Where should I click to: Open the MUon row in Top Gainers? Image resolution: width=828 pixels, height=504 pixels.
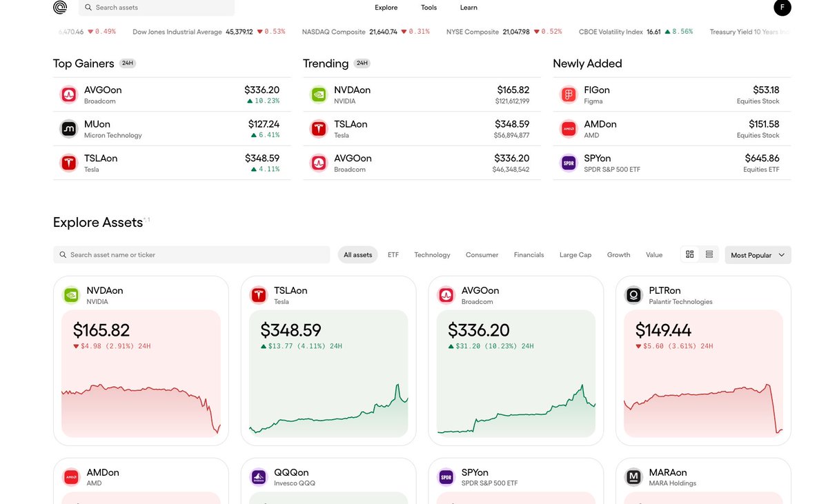[x=172, y=129]
